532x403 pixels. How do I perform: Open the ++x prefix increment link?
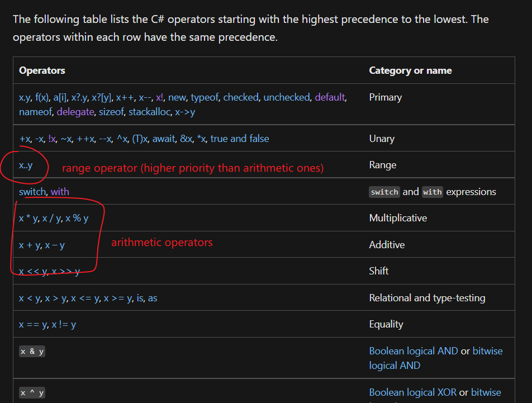(x=85, y=139)
